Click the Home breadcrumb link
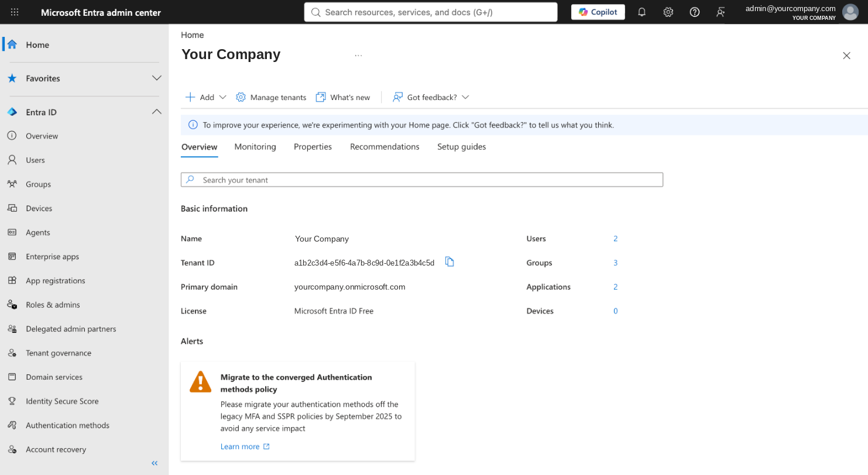The height and width of the screenshot is (475, 868). click(193, 35)
